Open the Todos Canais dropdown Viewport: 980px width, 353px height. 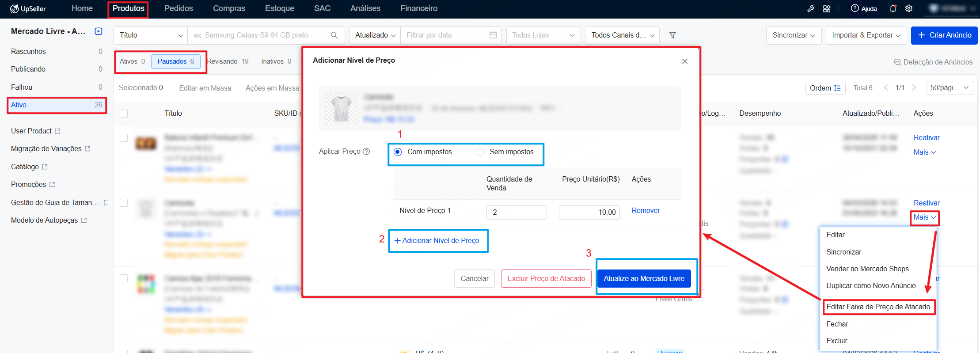click(x=622, y=35)
